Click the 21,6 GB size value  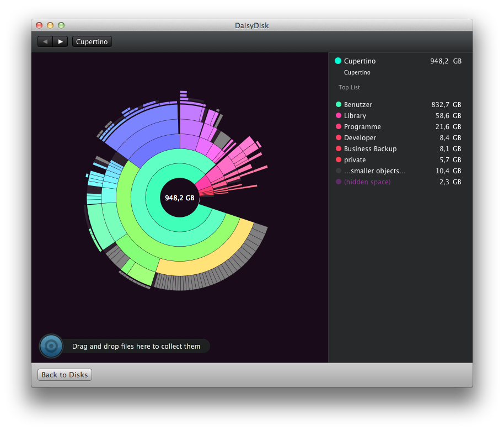(448, 127)
